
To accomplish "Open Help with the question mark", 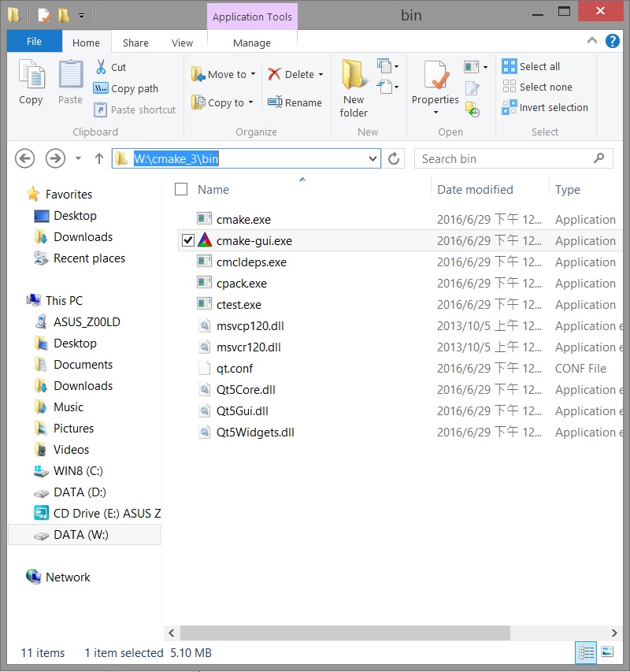I will point(613,41).
